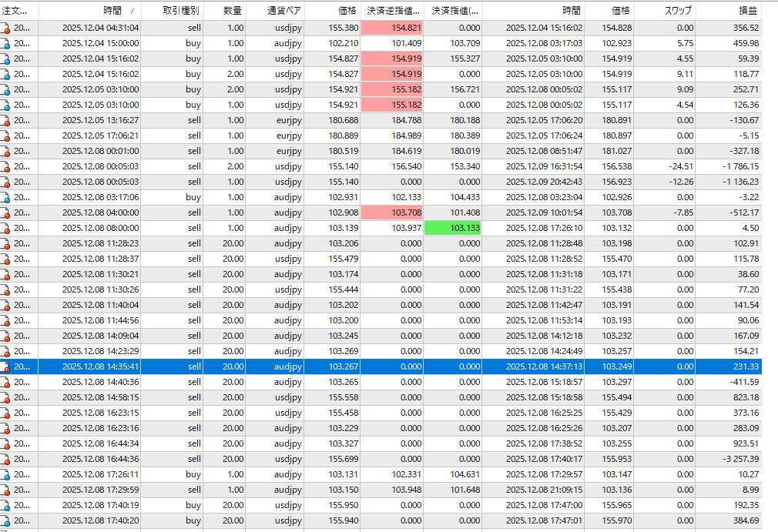Click the close time 2025.12.09 20:42:43

(545, 182)
